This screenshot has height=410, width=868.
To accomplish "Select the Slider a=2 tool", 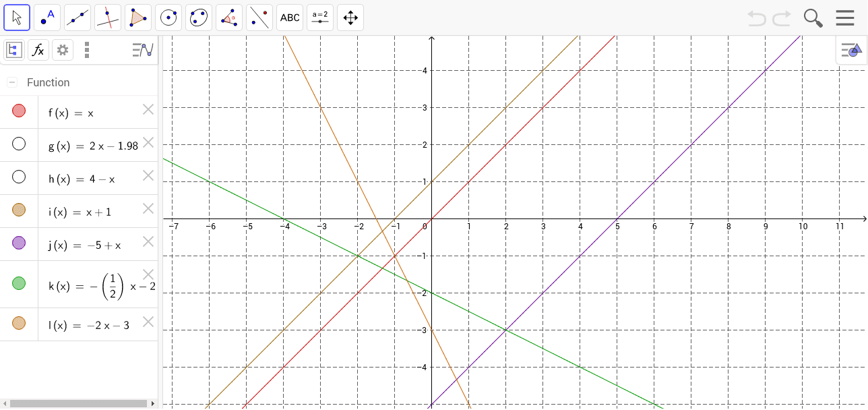I will click(x=320, y=18).
